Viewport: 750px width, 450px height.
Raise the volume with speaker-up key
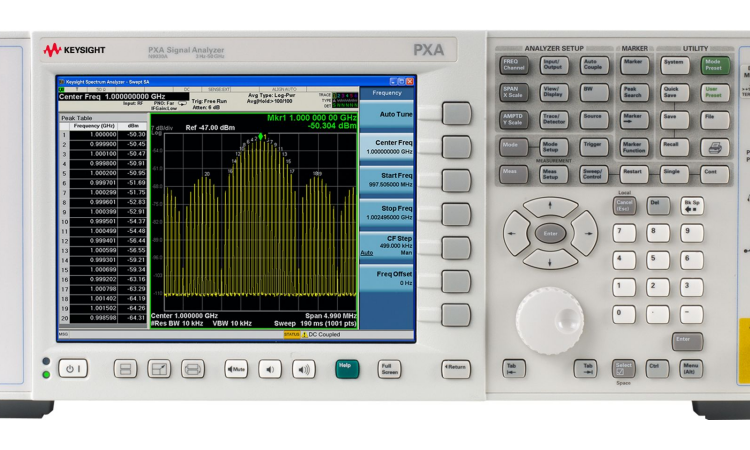[x=304, y=369]
